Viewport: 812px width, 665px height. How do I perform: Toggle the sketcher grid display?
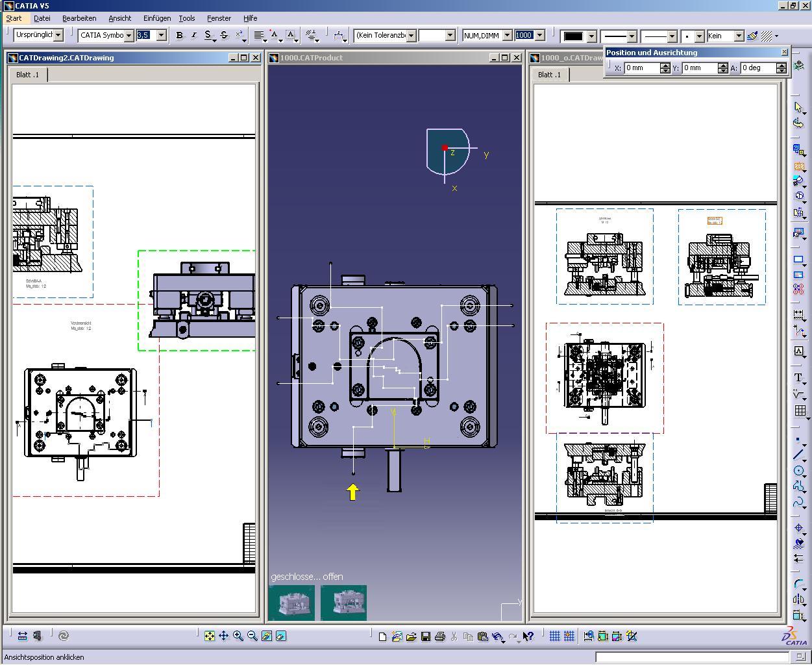click(x=554, y=636)
